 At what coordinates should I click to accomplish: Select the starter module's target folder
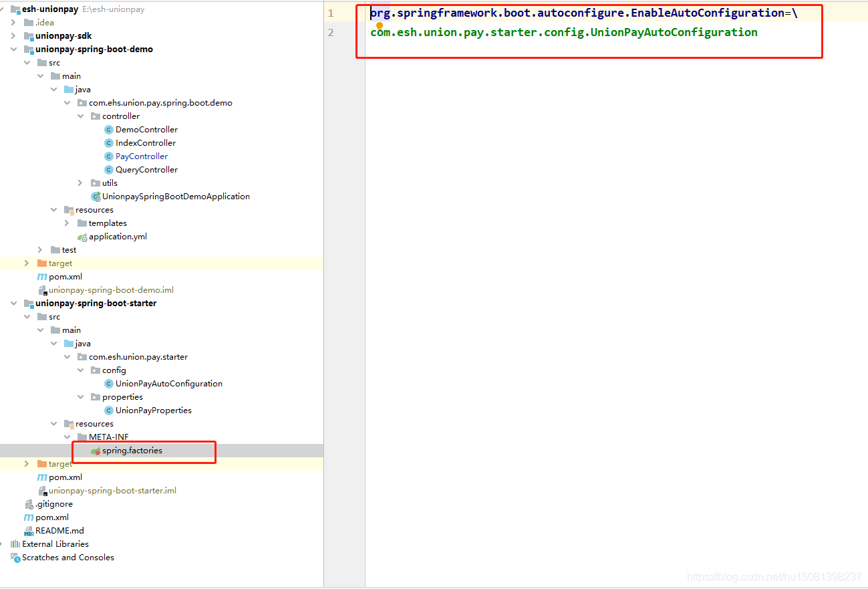[60, 464]
